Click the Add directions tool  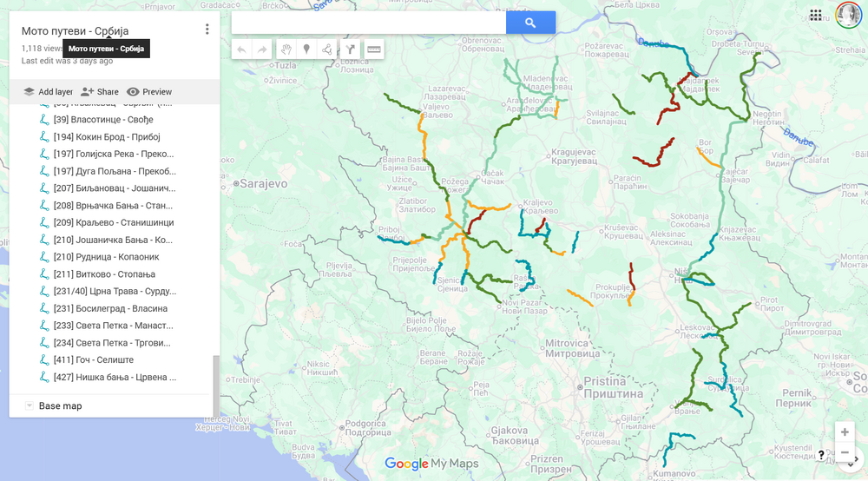[x=351, y=49]
